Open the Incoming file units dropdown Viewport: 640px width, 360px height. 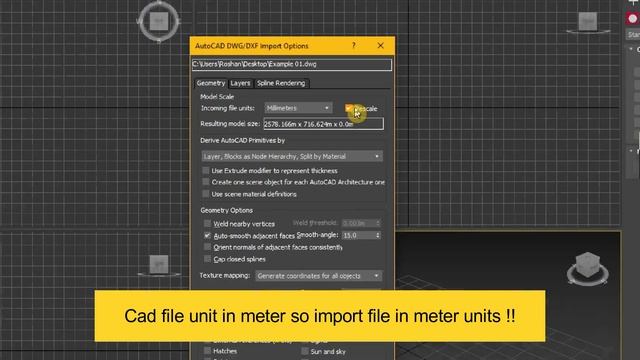pyautogui.click(x=298, y=108)
